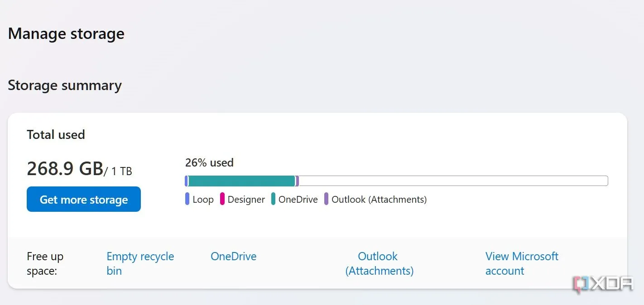Open the Empty recycle bin link
The image size is (644, 305).
pos(140,263)
